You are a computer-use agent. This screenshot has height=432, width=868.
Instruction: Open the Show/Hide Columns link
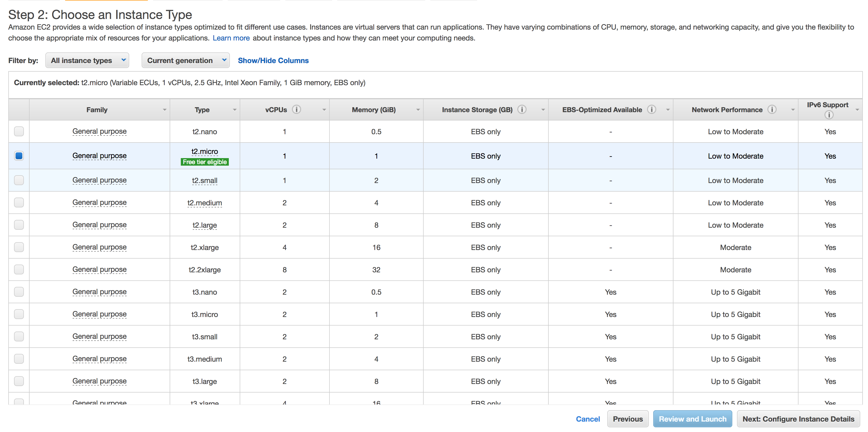point(273,60)
